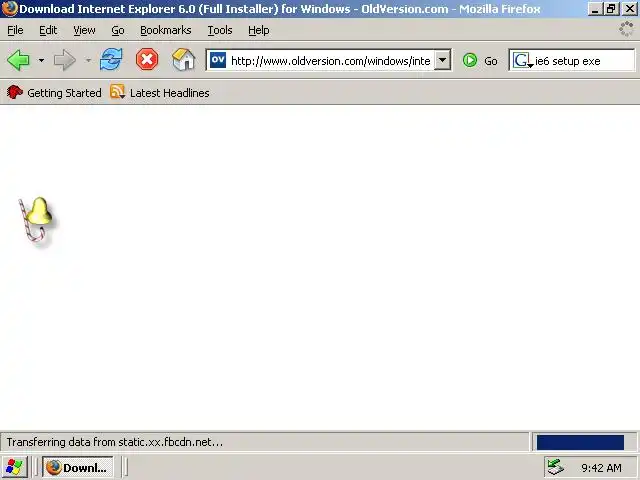Click the green Back arrow button
This screenshot has width=640, height=480.
18,60
